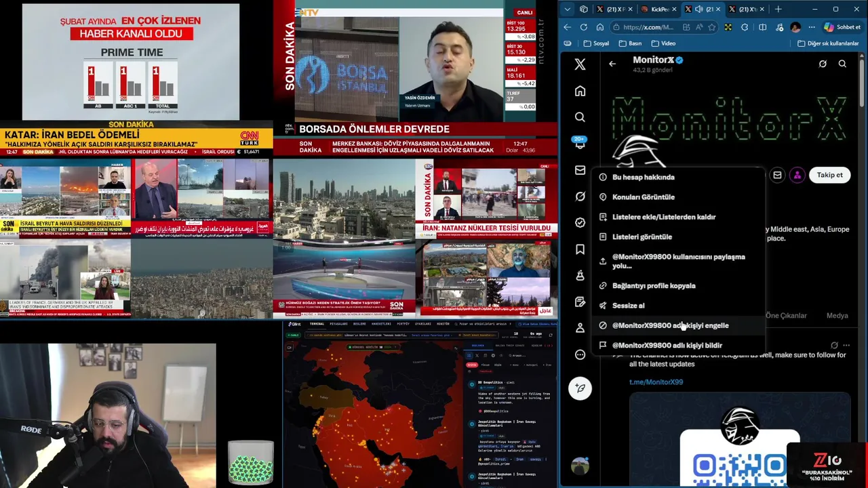The height and width of the screenshot is (488, 868).
Task: Open Premium verified badge sidebar icon
Action: click(x=580, y=222)
